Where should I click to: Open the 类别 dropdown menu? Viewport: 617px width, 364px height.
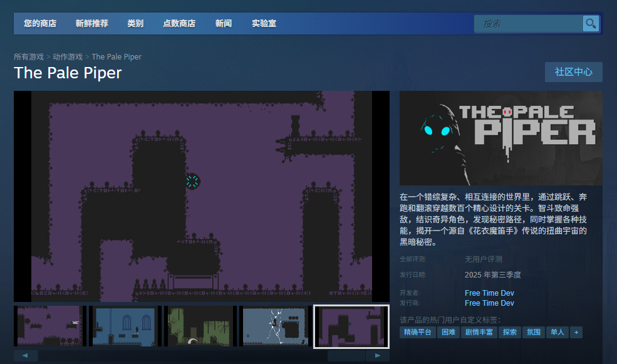point(135,24)
